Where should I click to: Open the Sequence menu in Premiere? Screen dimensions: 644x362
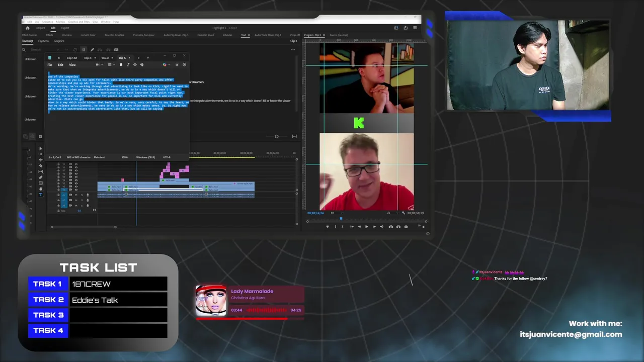(x=48, y=22)
